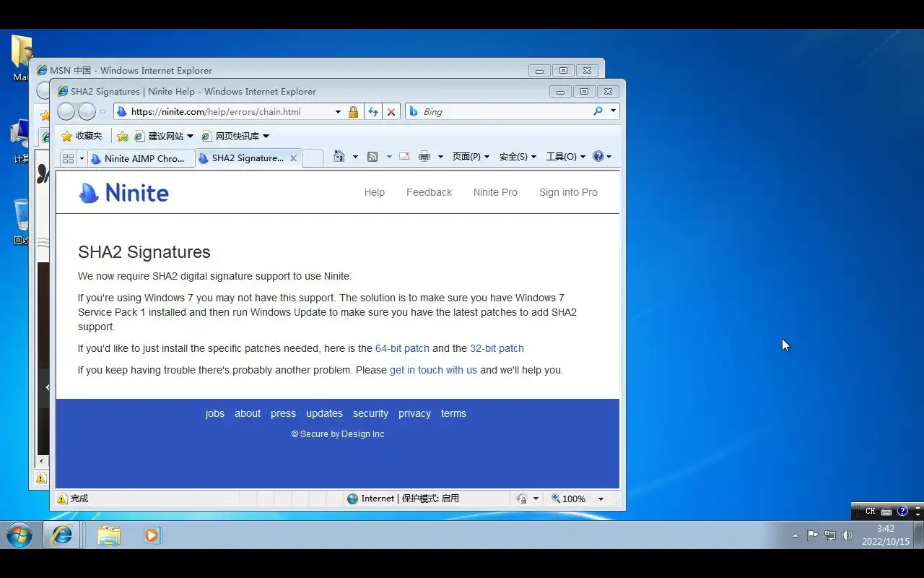Viewport: 924px width, 578px height.
Task: Open the zoom level dropdown arrow
Action: pos(601,499)
